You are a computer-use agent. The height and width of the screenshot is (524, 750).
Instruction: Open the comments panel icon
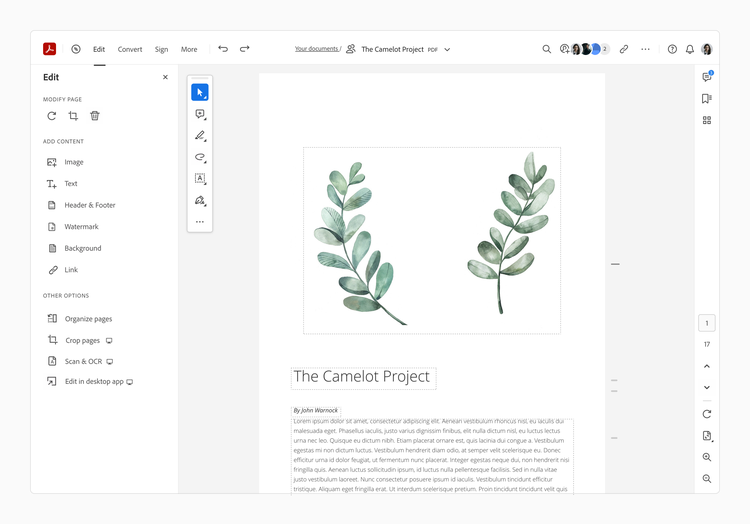tap(707, 77)
